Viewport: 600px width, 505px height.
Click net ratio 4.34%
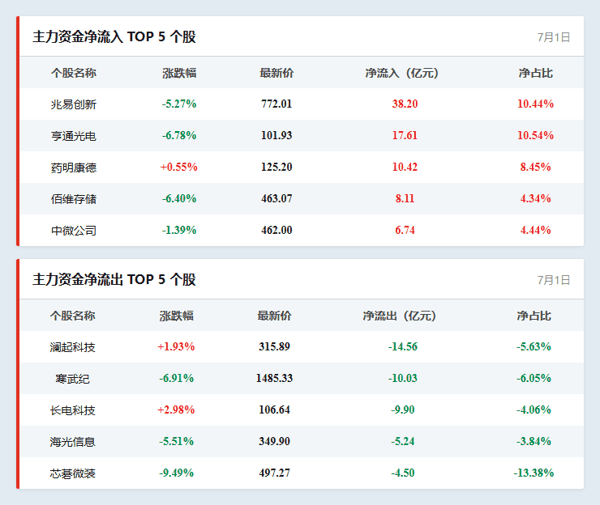[536, 198]
